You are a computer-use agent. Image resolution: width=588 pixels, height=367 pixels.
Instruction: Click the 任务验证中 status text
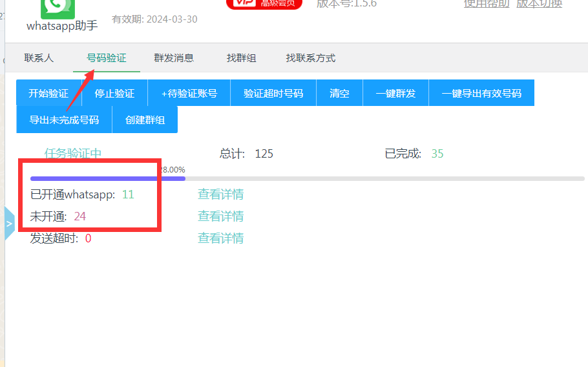tap(73, 154)
